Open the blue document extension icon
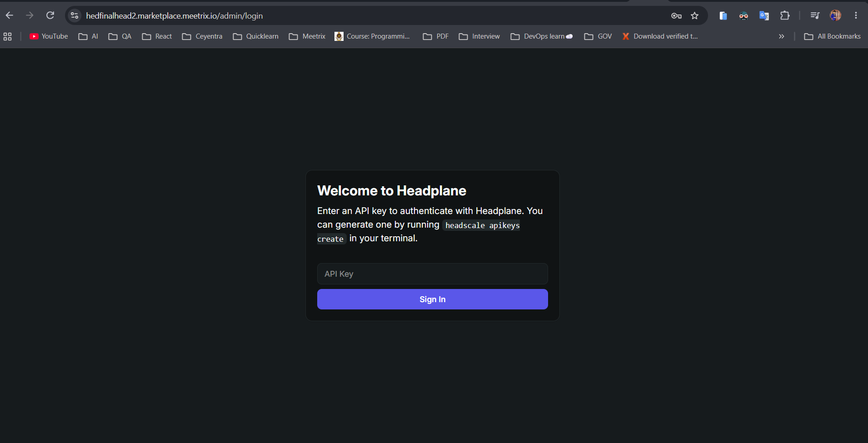This screenshot has width=868, height=443. tap(723, 16)
